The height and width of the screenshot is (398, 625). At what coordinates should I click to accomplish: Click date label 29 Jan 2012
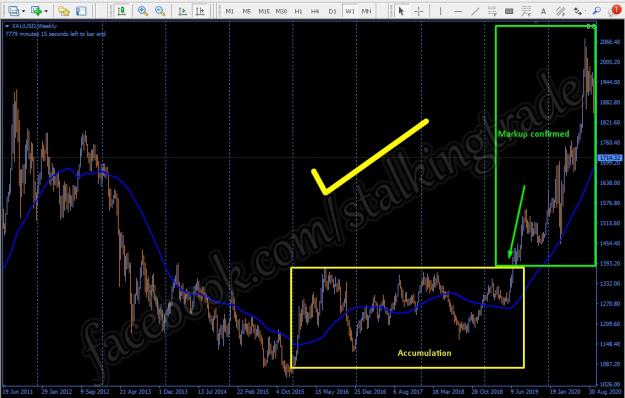(57, 392)
